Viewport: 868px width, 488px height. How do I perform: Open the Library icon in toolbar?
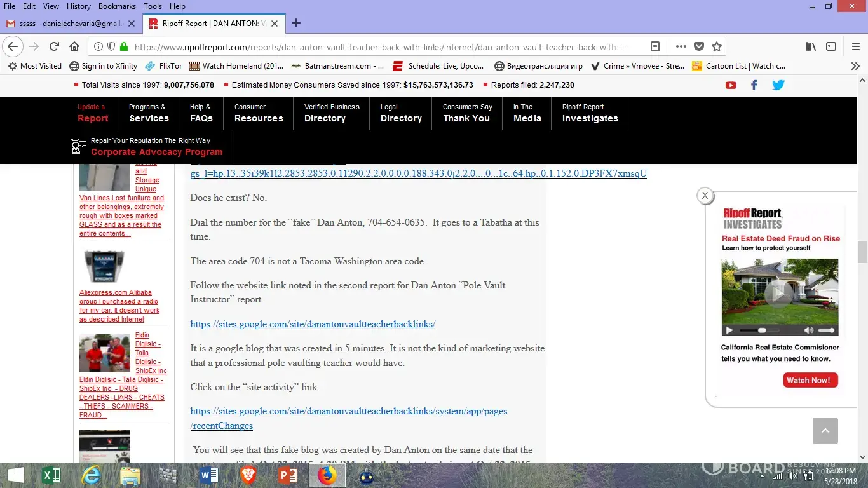(x=811, y=46)
